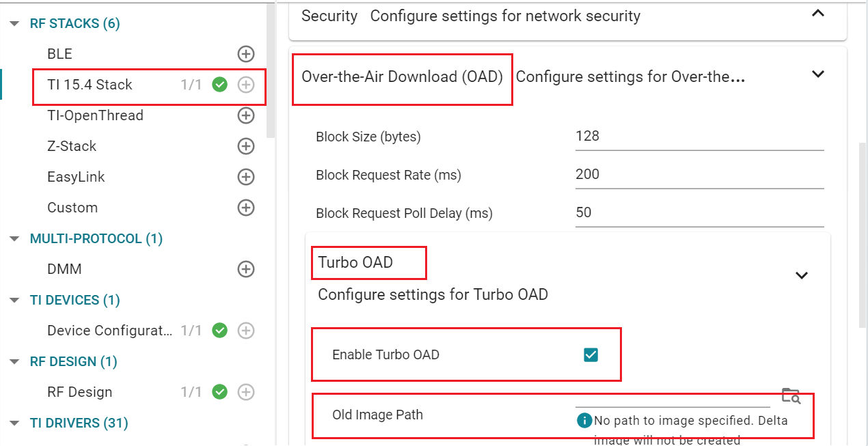868x446 pixels.
Task: Collapse the Over-the-Air Download (OAD) section
Action: pos(817,74)
